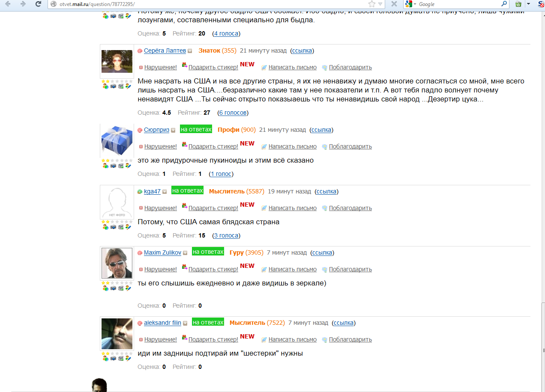Click the thank-you icon under Maxim Zulikov
Image resolution: width=545 pixels, height=392 pixels.
325,270
